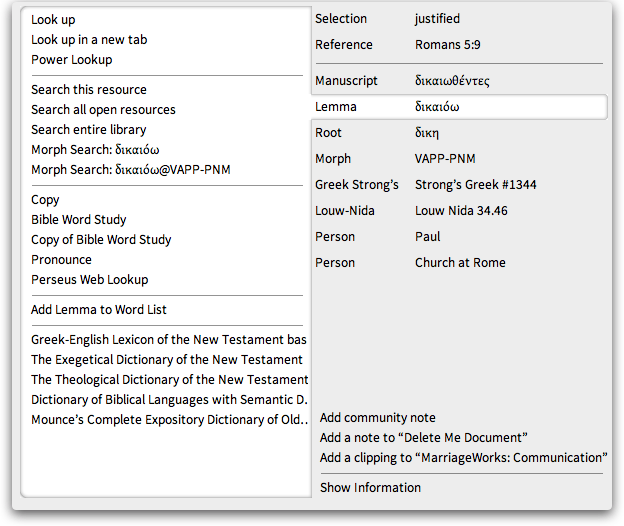The width and height of the screenshot is (624, 526).
Task: Choose "Search all open resources"
Action: (103, 109)
